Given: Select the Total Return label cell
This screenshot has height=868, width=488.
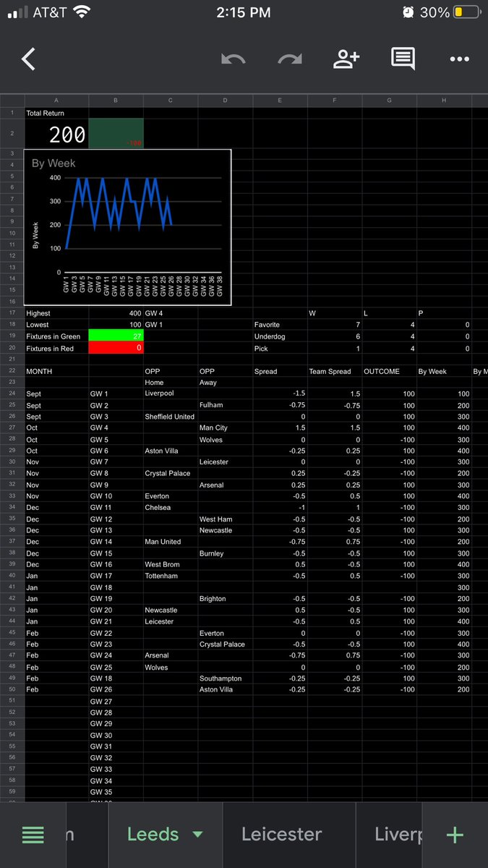Looking at the screenshot, I should 56,113.
